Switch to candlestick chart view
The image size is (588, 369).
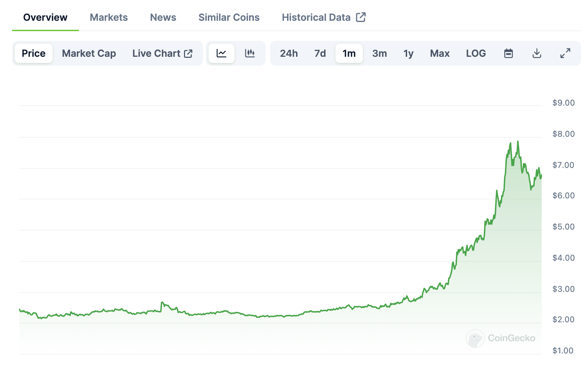250,53
